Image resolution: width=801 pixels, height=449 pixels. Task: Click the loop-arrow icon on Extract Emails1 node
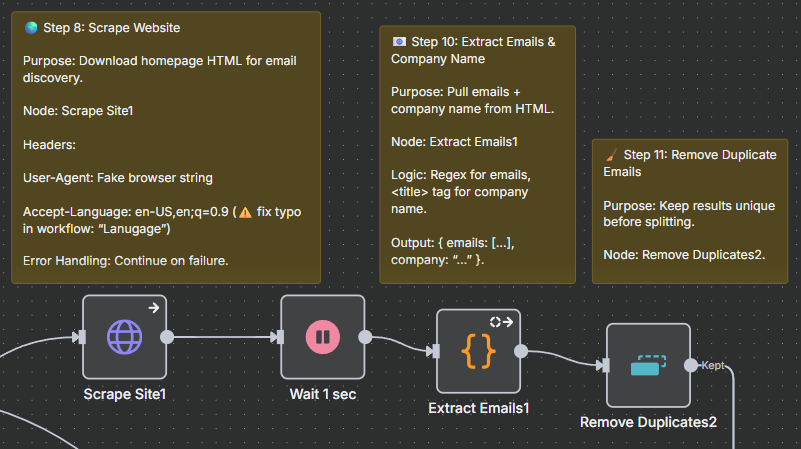(501, 322)
